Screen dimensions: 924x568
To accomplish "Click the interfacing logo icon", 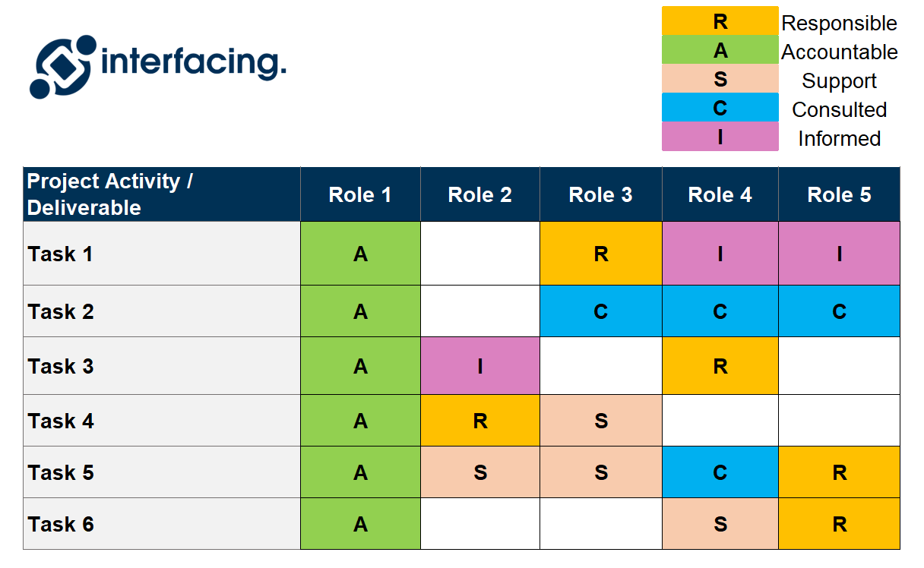I will 63,67.
